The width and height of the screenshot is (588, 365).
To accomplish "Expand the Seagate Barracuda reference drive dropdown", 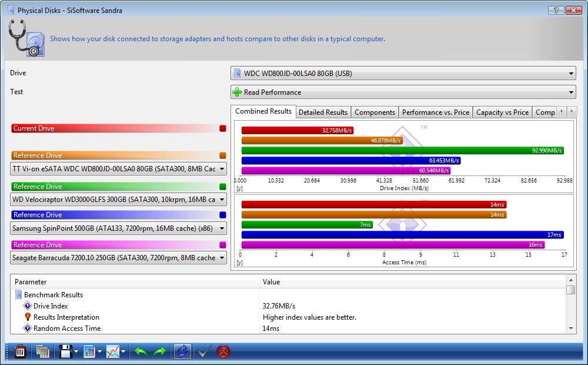I will [x=119, y=258].
